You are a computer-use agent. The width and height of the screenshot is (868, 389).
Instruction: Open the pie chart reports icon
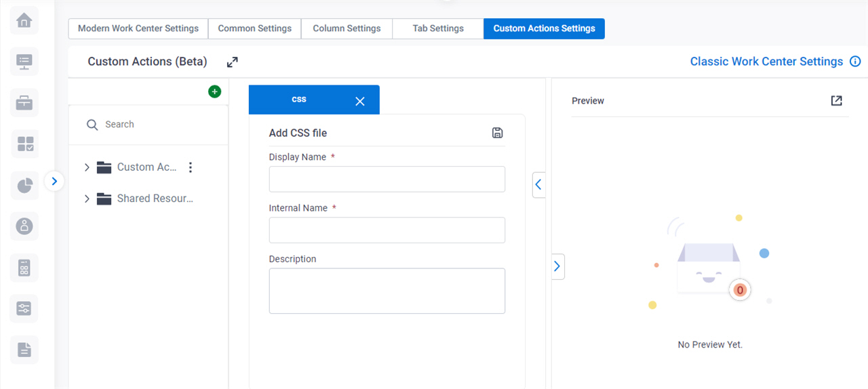point(24,186)
